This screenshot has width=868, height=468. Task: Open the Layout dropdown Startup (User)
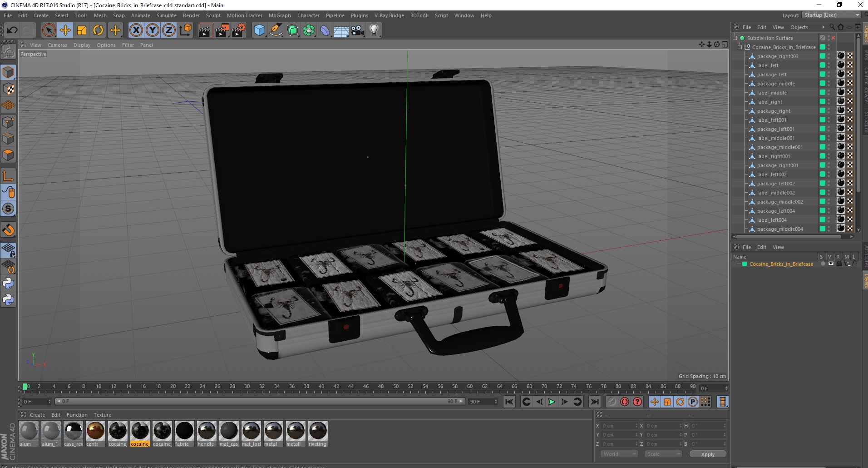[x=831, y=15]
